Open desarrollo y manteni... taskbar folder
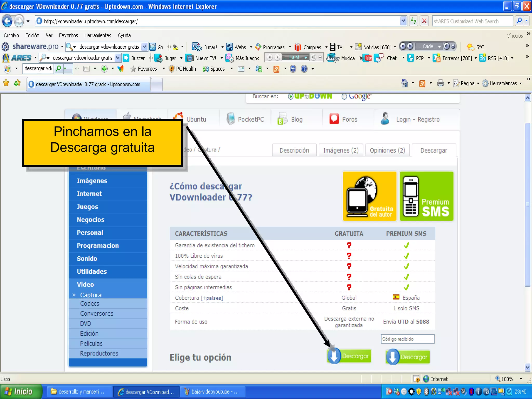Screen dimensions: 532x399 80,391
